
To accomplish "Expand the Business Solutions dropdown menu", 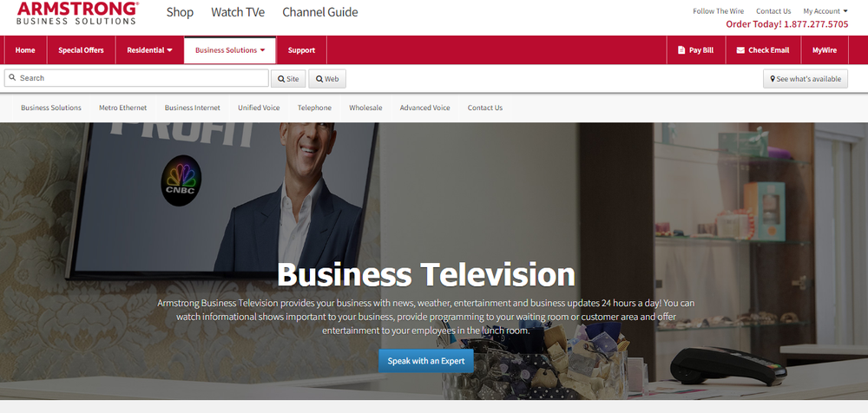I will 230,50.
